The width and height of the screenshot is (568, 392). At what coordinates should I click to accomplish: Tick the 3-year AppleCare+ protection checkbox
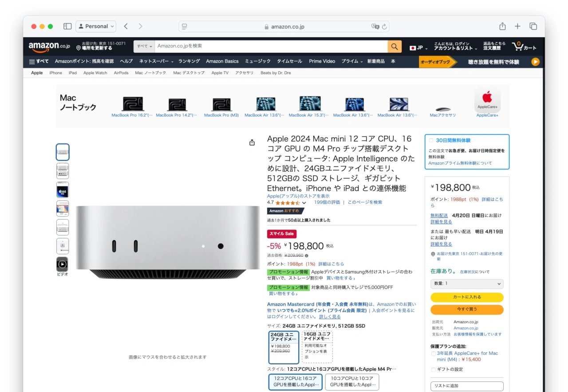pyautogui.click(x=434, y=354)
